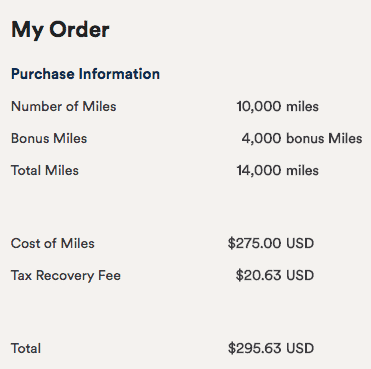
Task: Select the $20.63 USD fee amount
Action: pyautogui.click(x=275, y=275)
